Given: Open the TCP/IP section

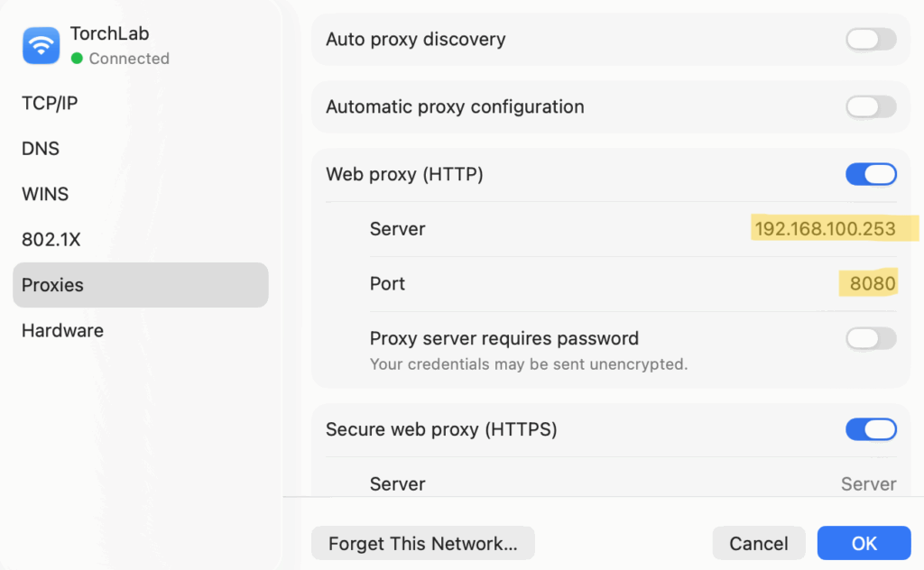Looking at the screenshot, I should [50, 103].
